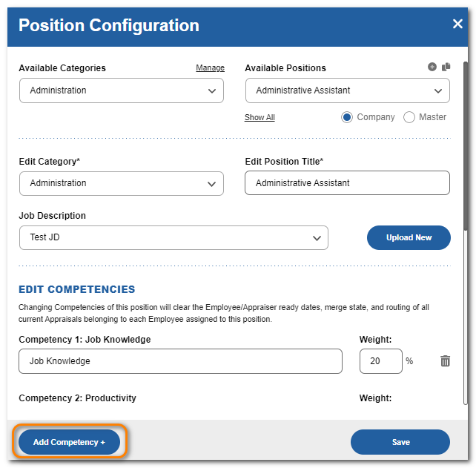476x468 pixels.
Task: Delete Job Knowledge competency with trash icon
Action: (445, 361)
